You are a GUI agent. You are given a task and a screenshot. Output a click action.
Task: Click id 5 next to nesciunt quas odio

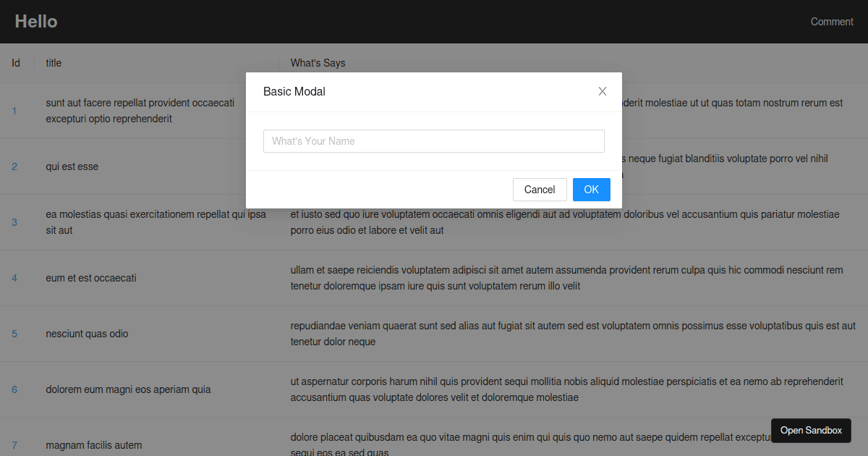[14, 334]
